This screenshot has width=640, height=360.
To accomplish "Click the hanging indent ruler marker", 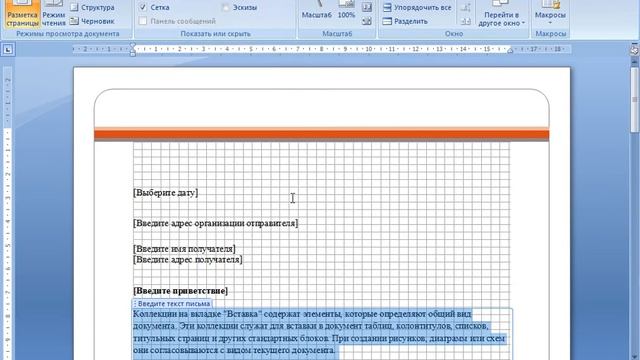I will (133, 51).
